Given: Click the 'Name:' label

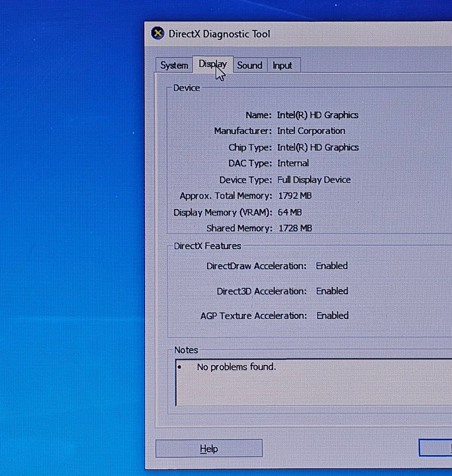Looking at the screenshot, I should (x=259, y=115).
